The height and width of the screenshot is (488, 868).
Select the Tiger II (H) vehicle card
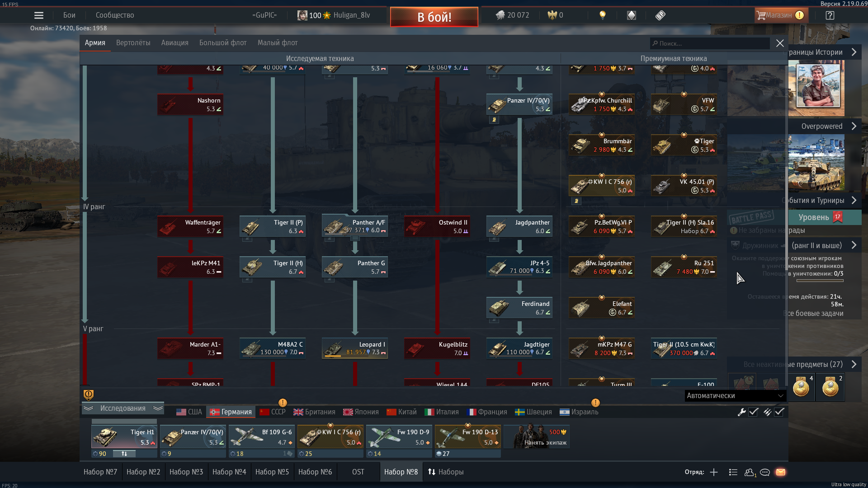[273, 267]
